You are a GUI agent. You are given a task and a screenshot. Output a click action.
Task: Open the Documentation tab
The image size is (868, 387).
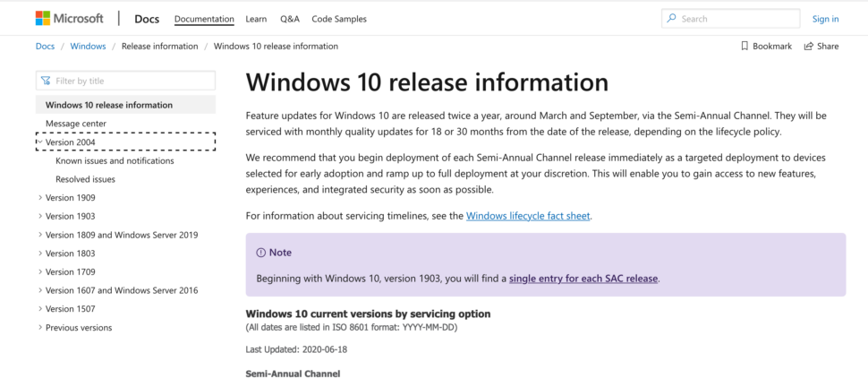pyautogui.click(x=204, y=19)
